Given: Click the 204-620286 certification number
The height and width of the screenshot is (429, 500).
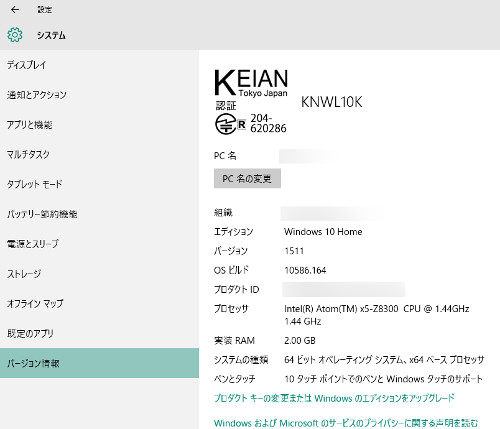Looking at the screenshot, I should (268, 123).
